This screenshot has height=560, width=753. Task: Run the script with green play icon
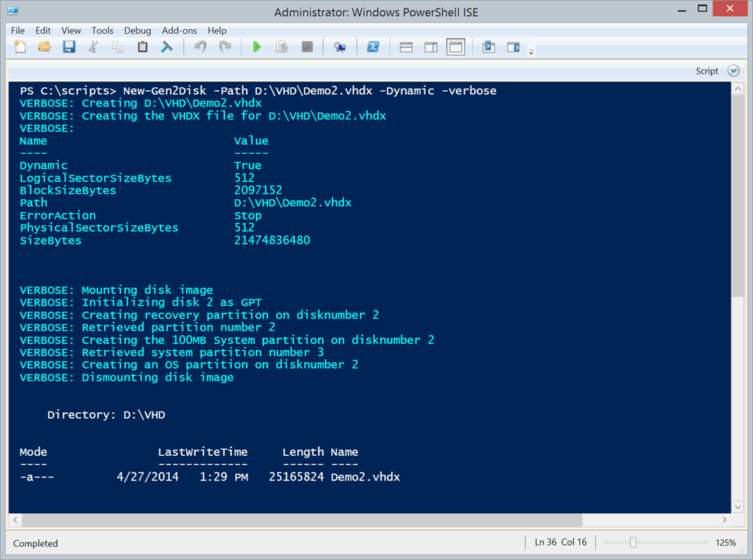pos(257,47)
